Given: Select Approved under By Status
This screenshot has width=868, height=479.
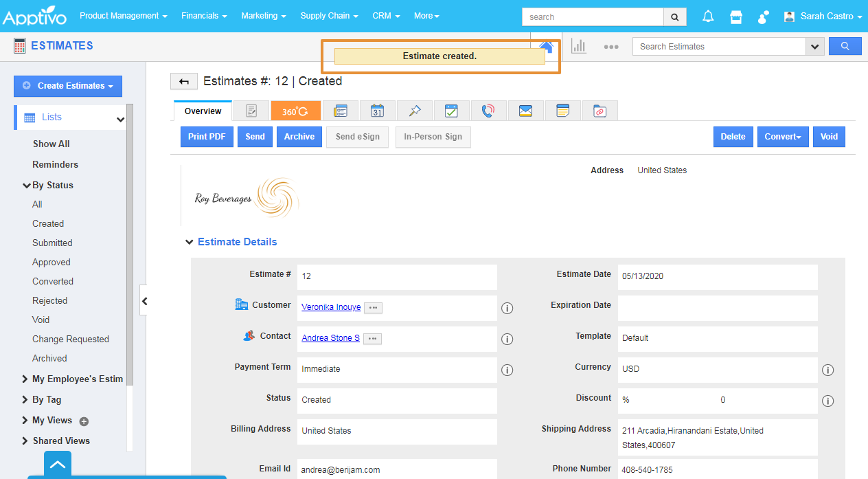Looking at the screenshot, I should [x=52, y=262].
